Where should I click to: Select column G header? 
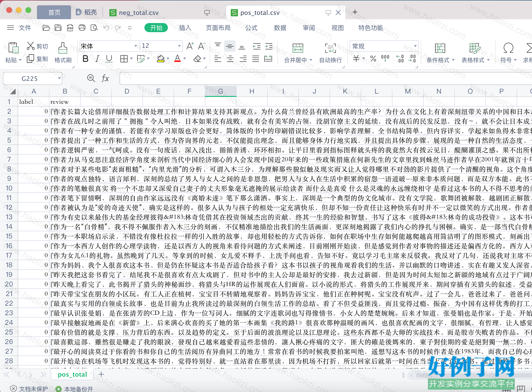point(221,91)
